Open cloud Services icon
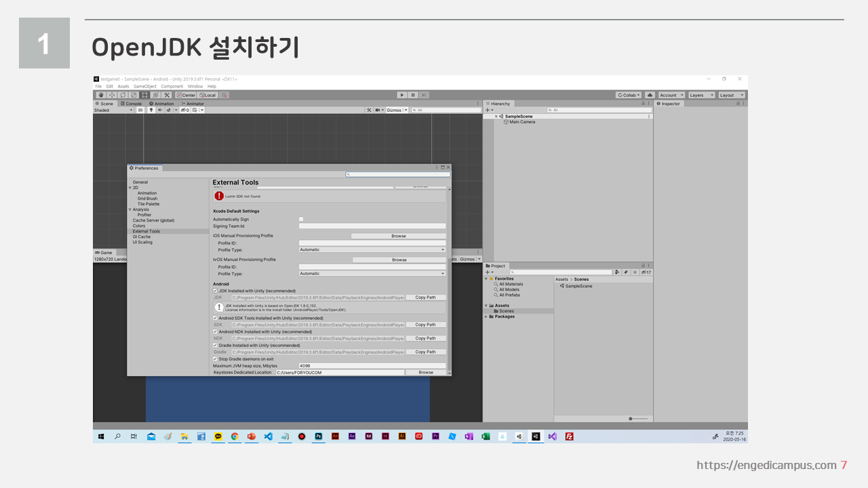The image size is (868, 488). click(x=650, y=95)
